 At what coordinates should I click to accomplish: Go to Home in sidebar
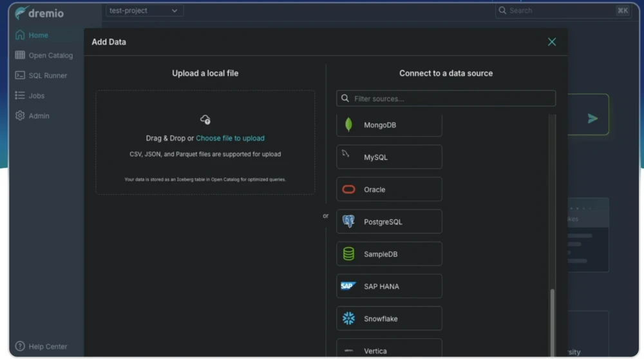[x=38, y=35]
